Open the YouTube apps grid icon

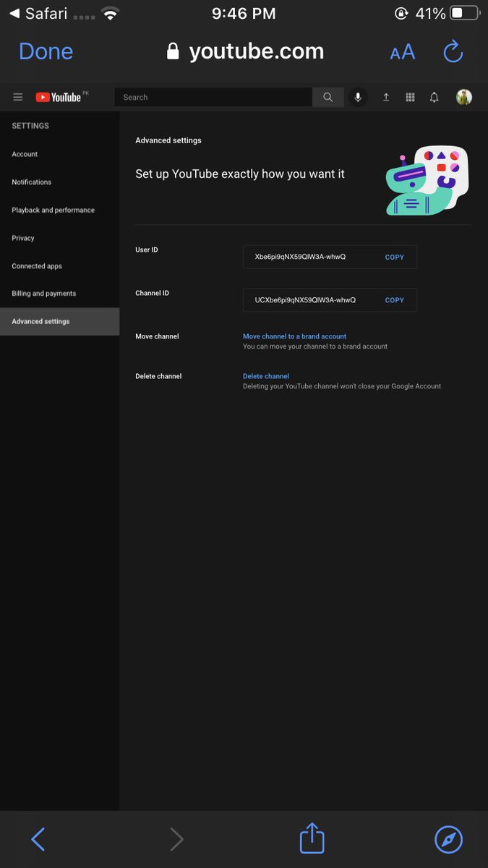(x=410, y=97)
